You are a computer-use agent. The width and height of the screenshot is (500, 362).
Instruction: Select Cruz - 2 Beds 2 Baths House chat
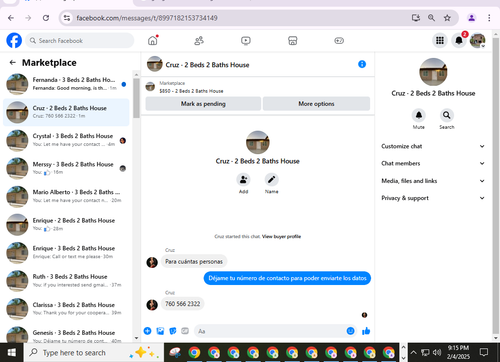[x=66, y=112]
